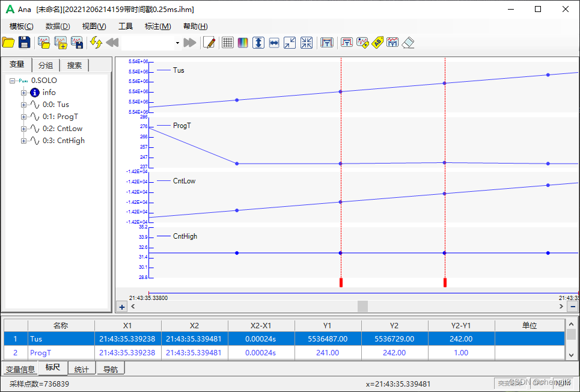Click the yellow AB label tag icon

pyautogui.click(x=377, y=43)
